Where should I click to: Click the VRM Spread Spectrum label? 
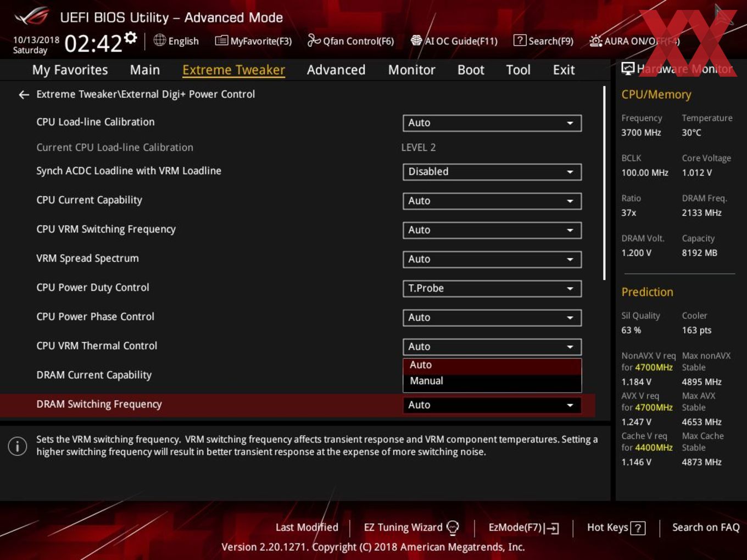point(87,259)
